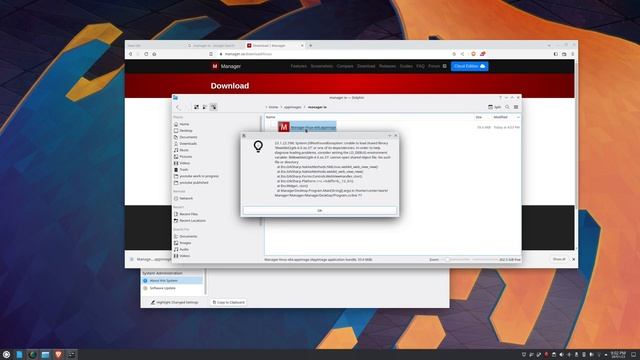Open Brave browser from the taskbar
The height and width of the screenshot is (360, 640).
coord(58,354)
